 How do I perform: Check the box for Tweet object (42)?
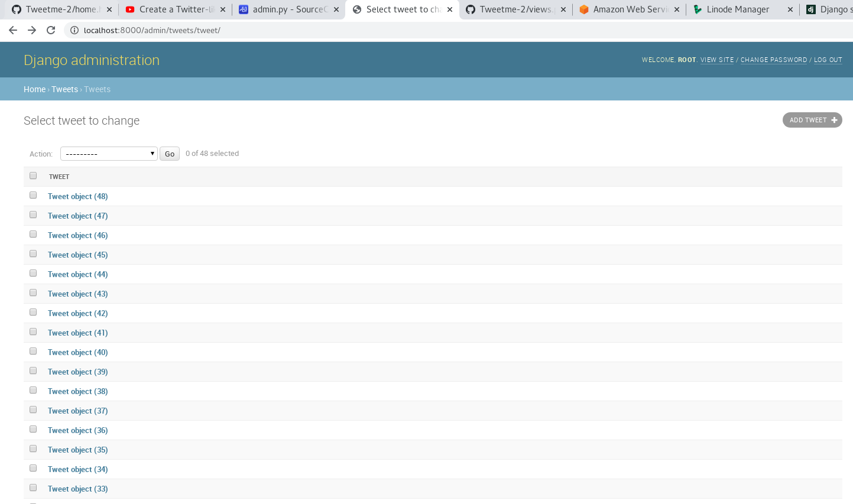(x=33, y=312)
